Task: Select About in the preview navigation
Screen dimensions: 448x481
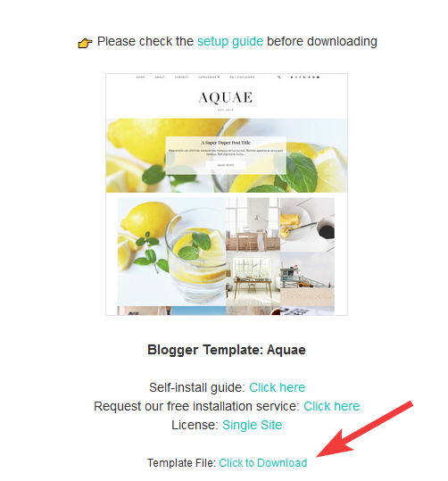Action: point(160,77)
